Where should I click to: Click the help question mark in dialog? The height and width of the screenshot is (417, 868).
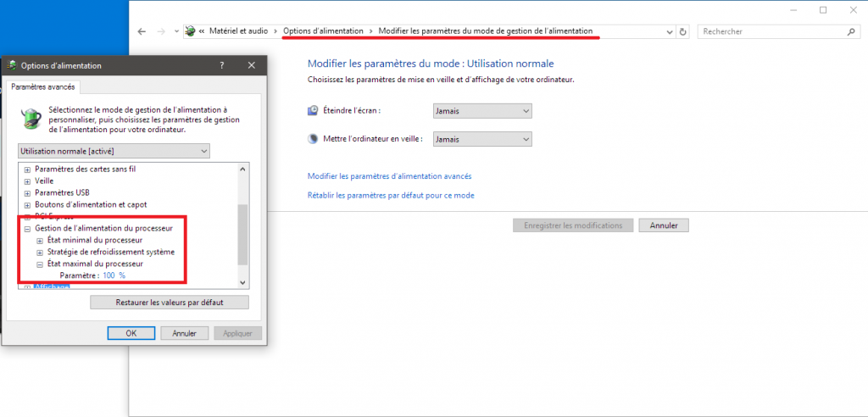[222, 65]
